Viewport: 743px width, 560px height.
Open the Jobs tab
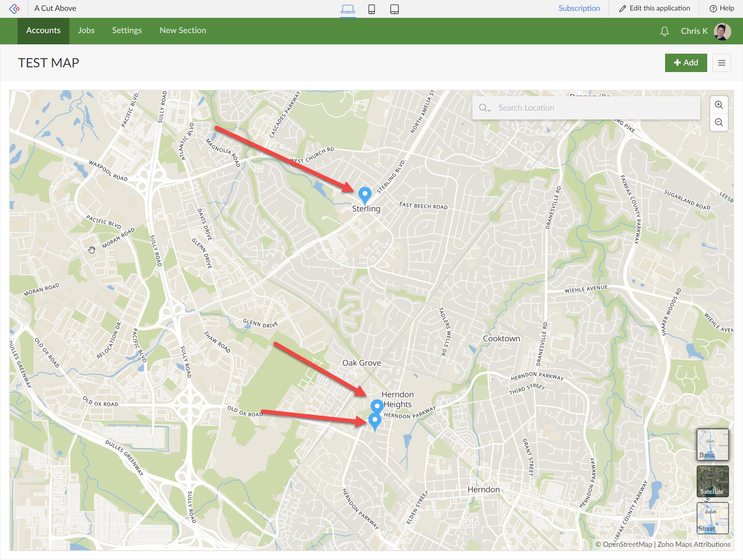86,31
